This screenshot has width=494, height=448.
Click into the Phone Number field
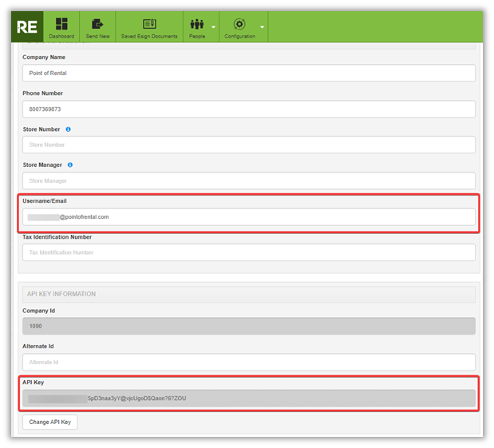pos(248,109)
